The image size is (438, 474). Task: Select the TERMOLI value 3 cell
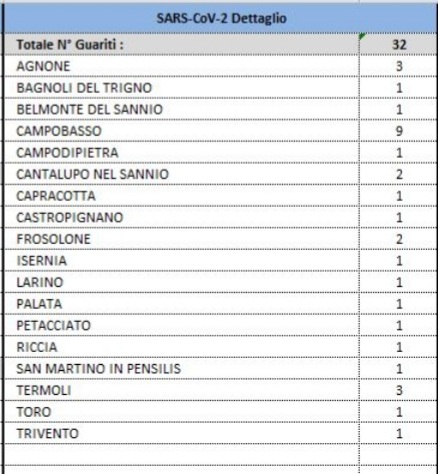pos(399,390)
